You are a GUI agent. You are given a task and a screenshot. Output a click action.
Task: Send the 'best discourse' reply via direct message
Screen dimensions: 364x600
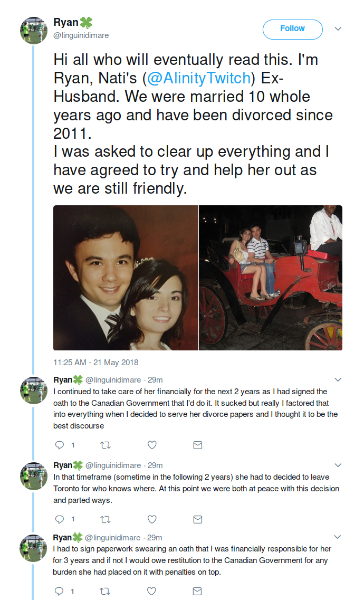(x=198, y=445)
